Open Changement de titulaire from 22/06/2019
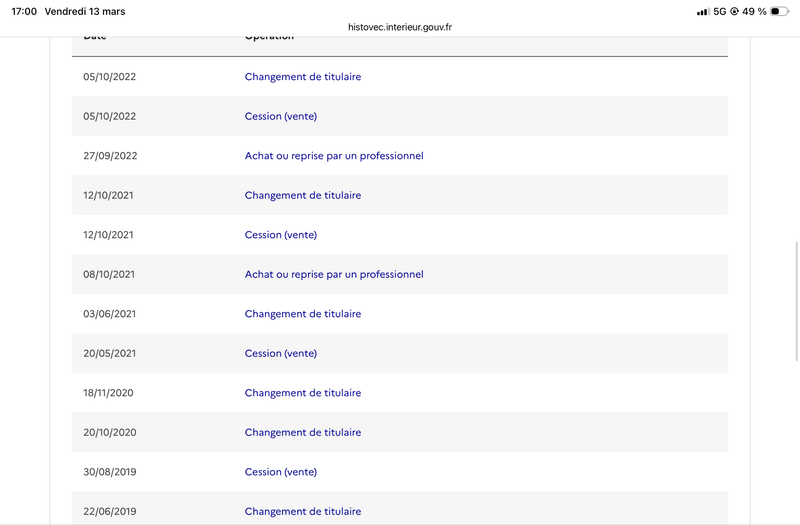Screen dimensions: 800x525 point(303,511)
